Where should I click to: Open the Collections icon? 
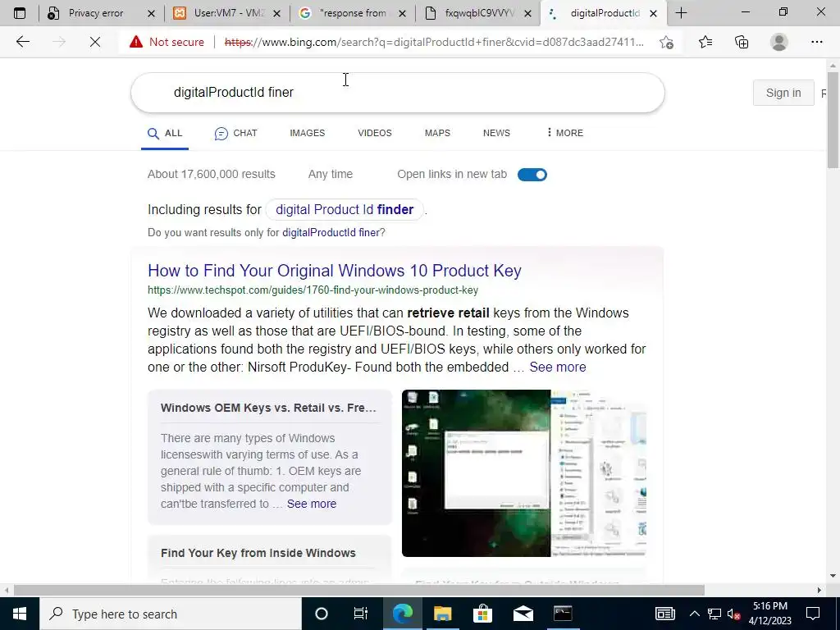point(742,42)
